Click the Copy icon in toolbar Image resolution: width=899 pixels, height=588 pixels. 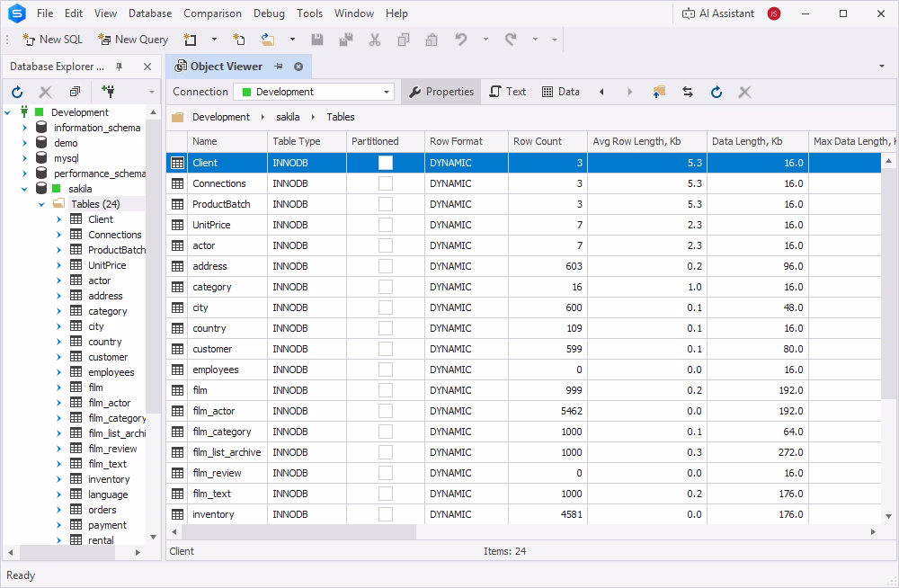[x=404, y=39]
